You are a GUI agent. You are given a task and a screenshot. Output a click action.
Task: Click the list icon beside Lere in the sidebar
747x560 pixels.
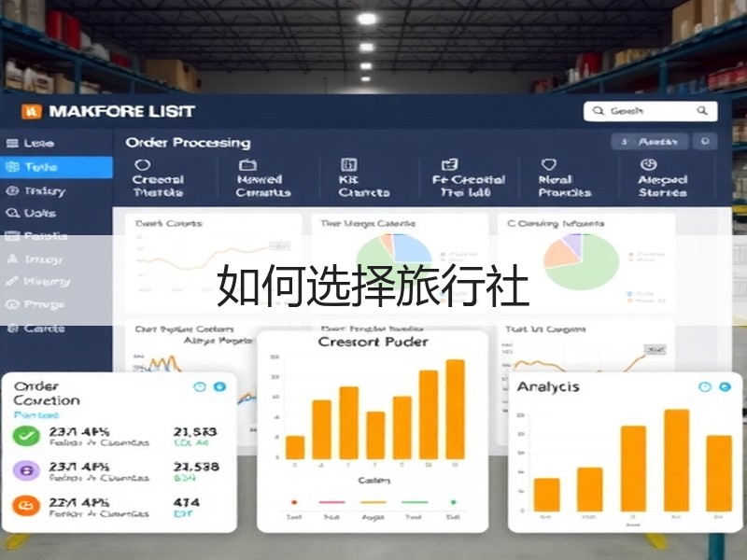12,144
